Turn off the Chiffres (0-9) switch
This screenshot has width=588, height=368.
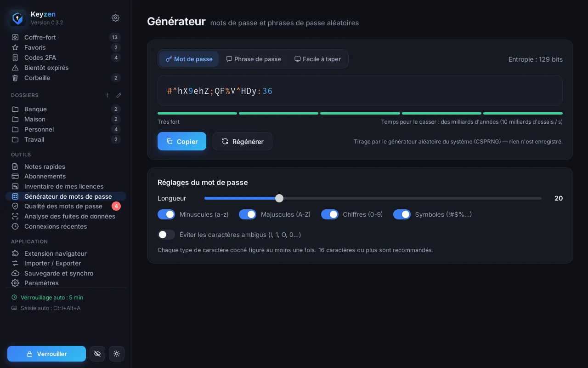330,214
